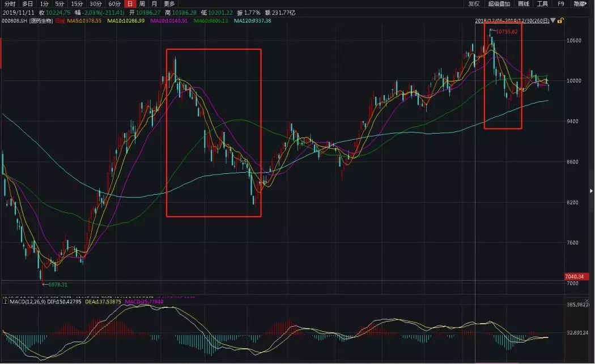The image size is (595, 364).
Task: Switch to the 分时 intraday tab
Action: 10,4
